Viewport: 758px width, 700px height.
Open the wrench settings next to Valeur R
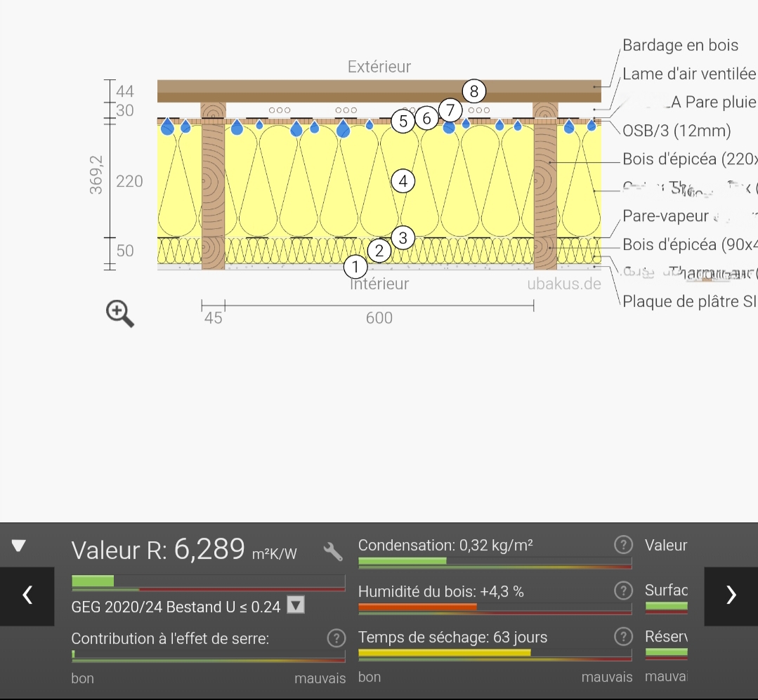pyautogui.click(x=333, y=551)
